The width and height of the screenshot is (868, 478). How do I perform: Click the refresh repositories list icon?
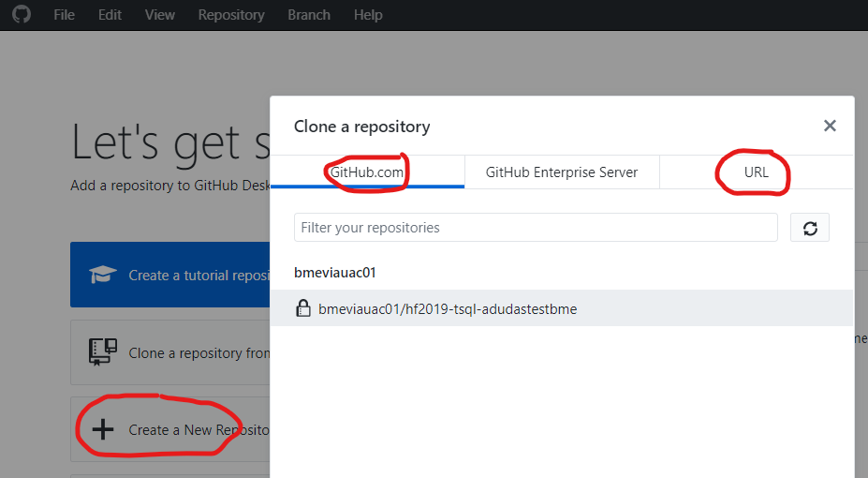(810, 228)
